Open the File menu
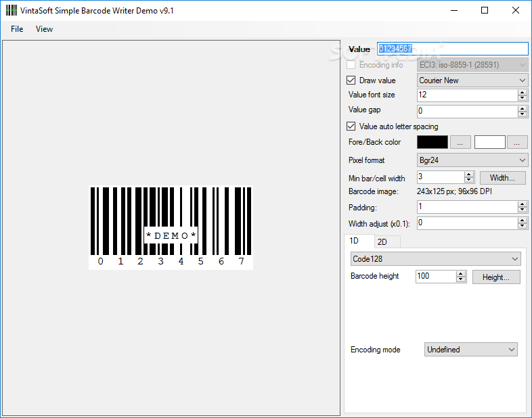The width and height of the screenshot is (532, 418). click(17, 29)
